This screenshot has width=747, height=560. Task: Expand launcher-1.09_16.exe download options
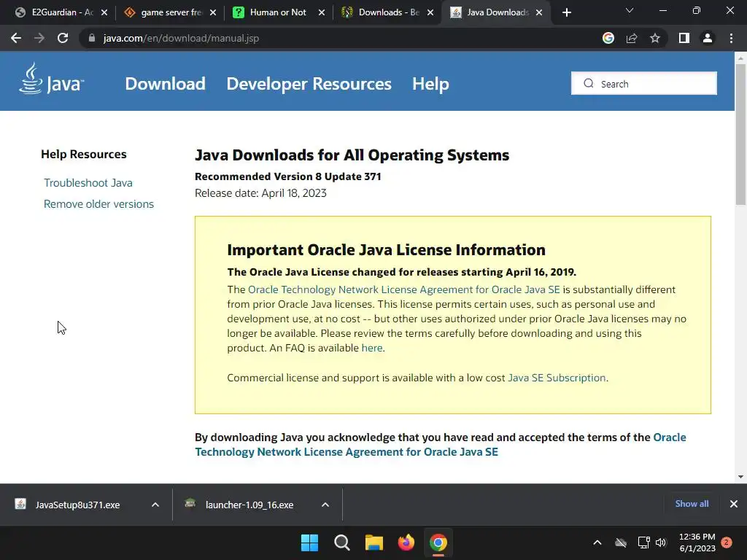pyautogui.click(x=325, y=505)
